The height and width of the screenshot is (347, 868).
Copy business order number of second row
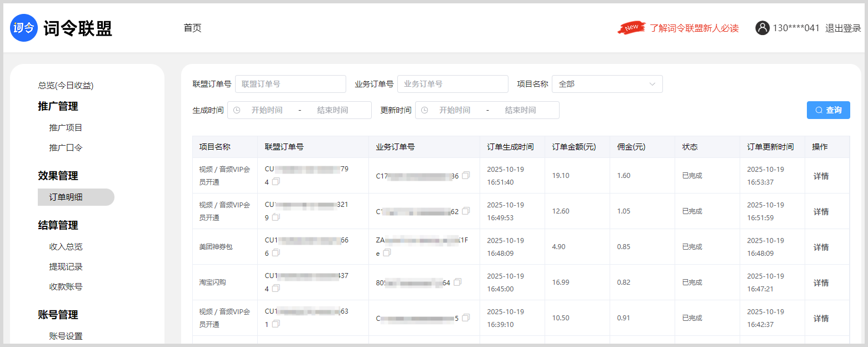click(466, 211)
